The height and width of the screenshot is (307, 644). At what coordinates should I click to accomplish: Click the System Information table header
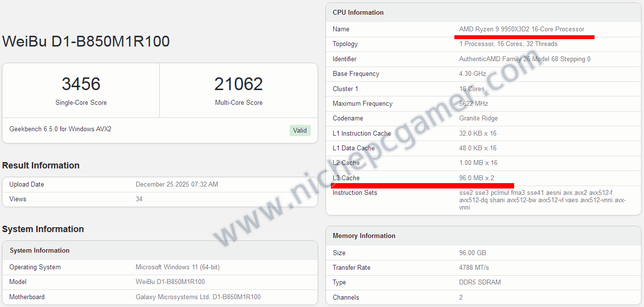point(40,251)
